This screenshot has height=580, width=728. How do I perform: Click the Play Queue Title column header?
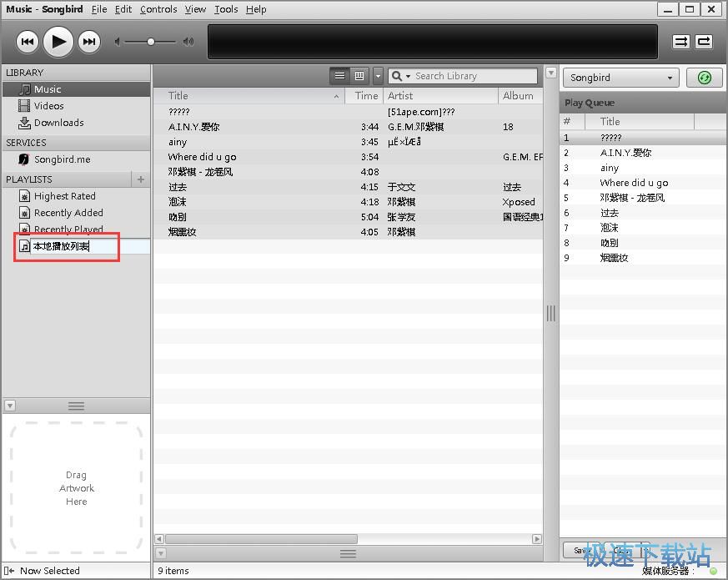click(x=639, y=122)
